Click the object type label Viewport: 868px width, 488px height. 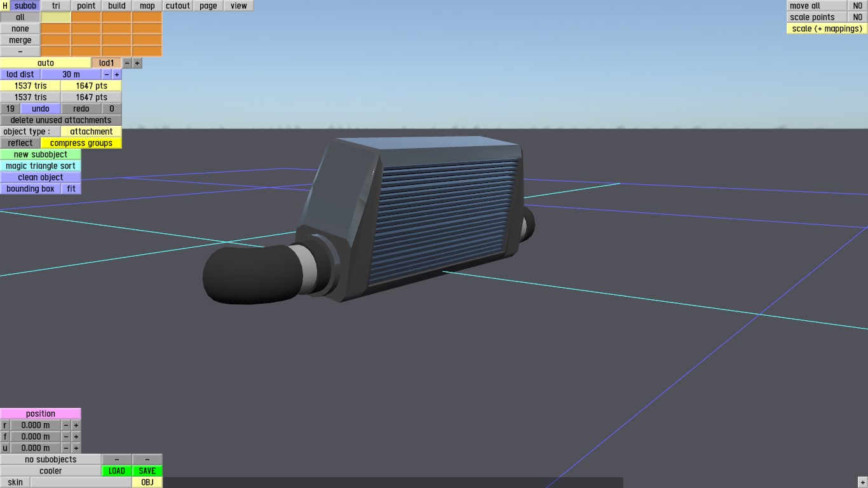coord(31,132)
